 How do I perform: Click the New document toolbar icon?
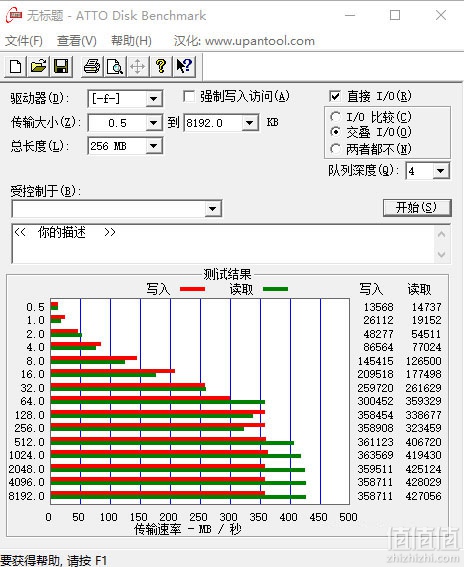[x=16, y=67]
